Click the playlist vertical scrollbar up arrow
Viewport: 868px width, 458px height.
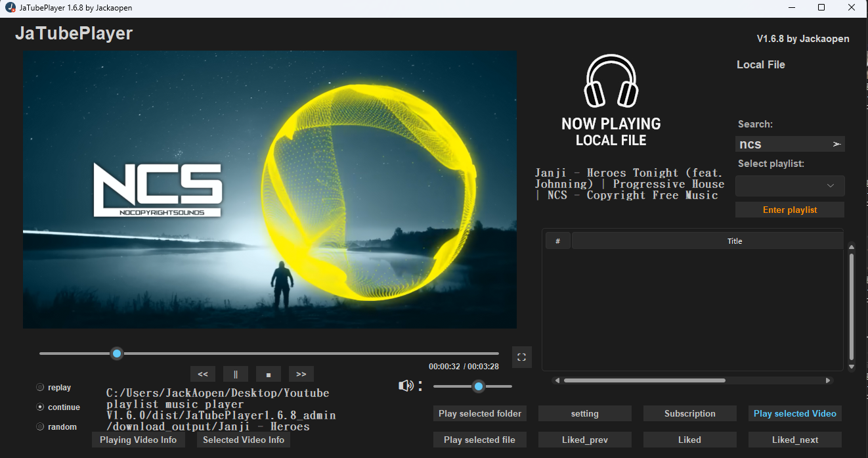coord(852,247)
